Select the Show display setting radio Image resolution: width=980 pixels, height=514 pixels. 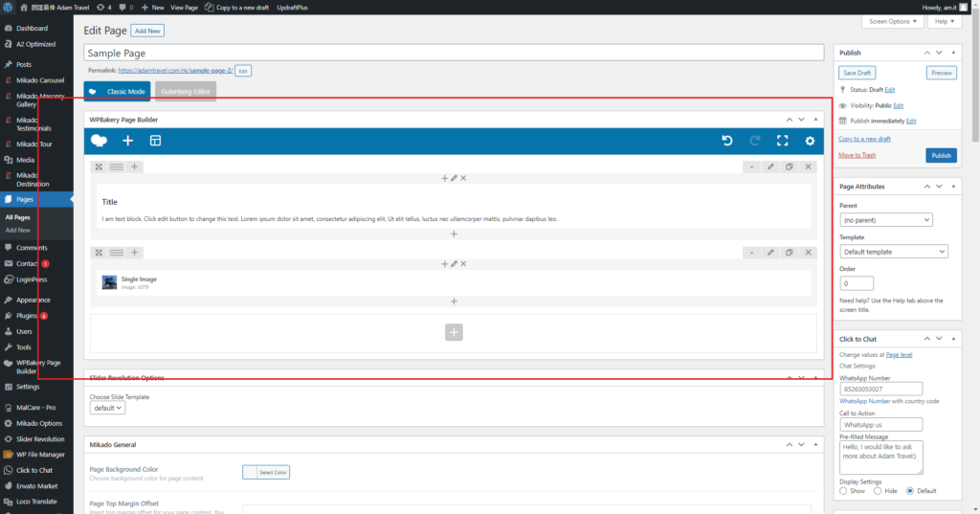tap(843, 491)
